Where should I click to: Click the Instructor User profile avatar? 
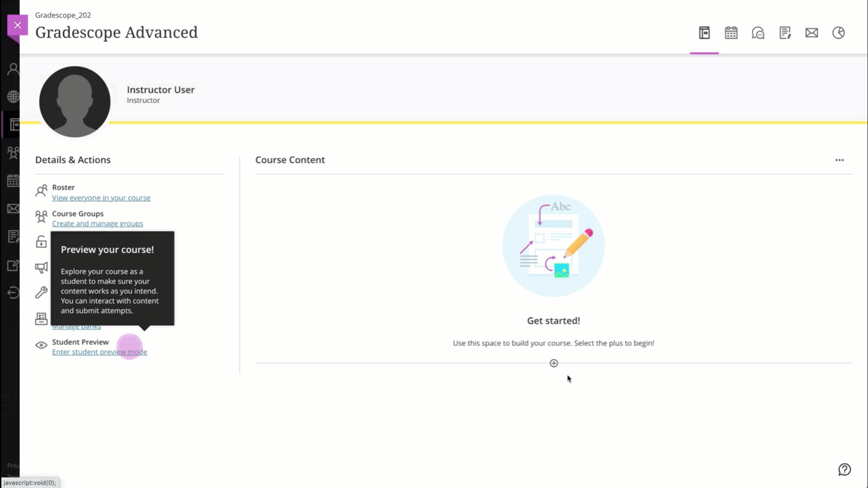pyautogui.click(x=75, y=102)
